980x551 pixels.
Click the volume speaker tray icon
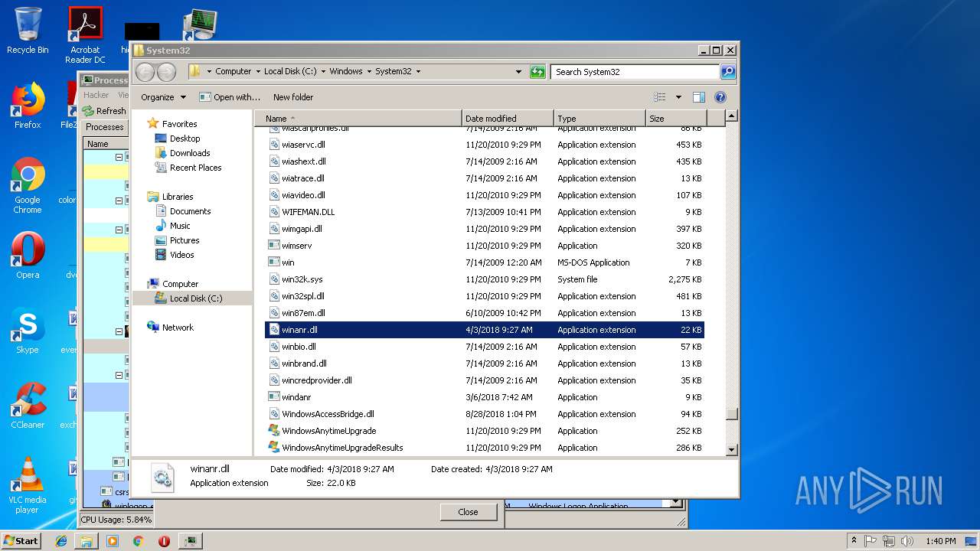click(x=907, y=541)
